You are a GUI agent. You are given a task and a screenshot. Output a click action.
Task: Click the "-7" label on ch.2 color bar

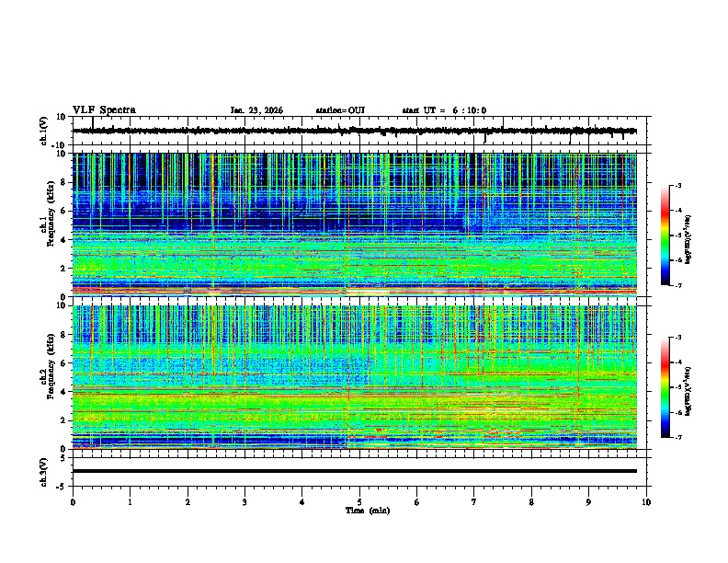tap(677, 438)
